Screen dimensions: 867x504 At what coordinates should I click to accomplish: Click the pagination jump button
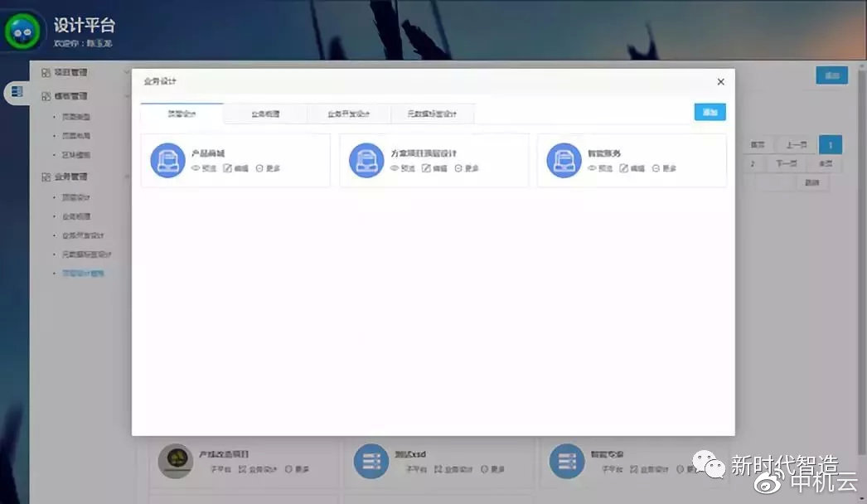coord(811,182)
